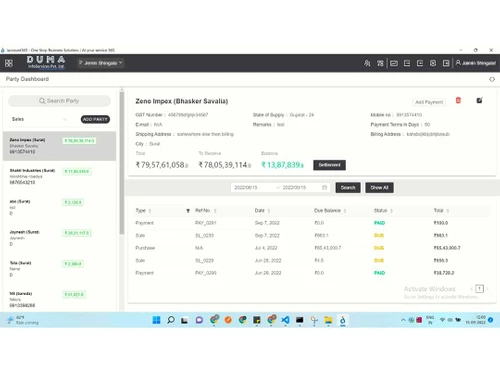The width and height of the screenshot is (500, 375).
Task: Select the Jemin Shingala company dropdown
Action: point(100,63)
